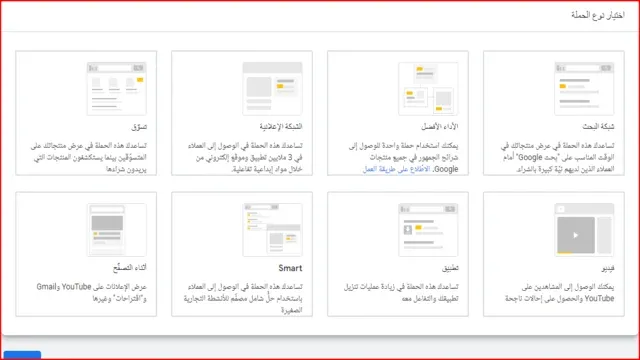
Task: Click the 'الشبكة الإعلانية' card title
Action: 281,127
